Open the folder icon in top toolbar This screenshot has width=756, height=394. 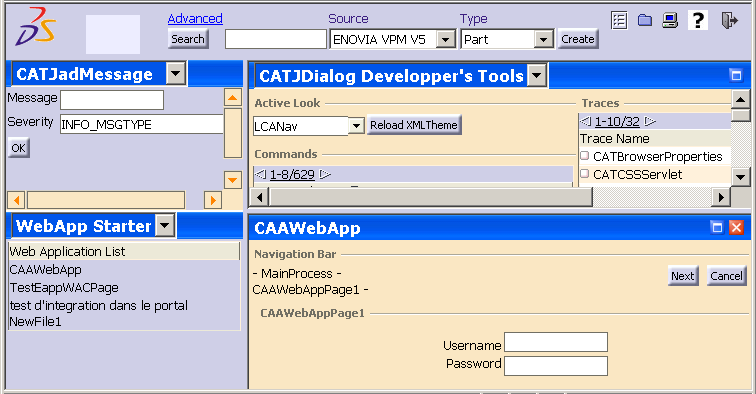pyautogui.click(x=645, y=20)
